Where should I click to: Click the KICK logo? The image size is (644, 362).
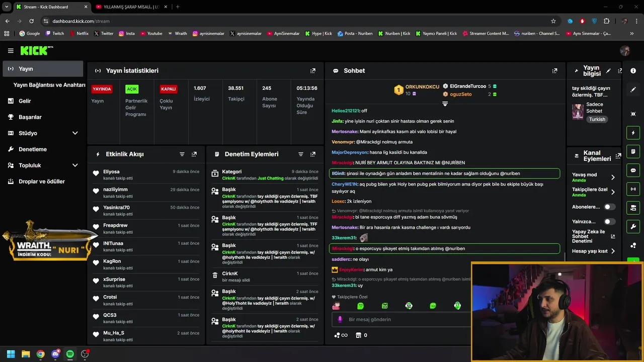click(x=36, y=50)
